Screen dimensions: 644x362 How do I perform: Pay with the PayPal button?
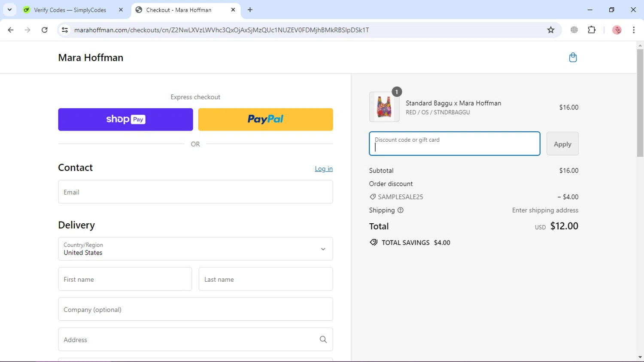point(265,119)
